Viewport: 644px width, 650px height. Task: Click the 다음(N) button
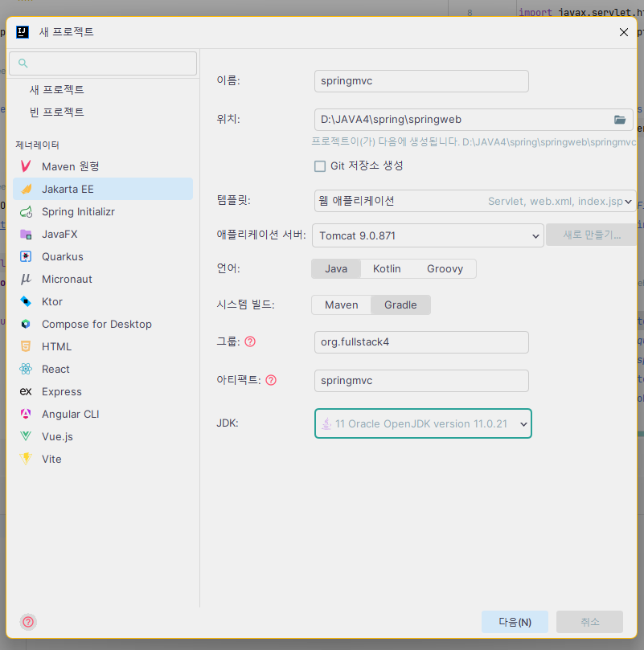515,622
